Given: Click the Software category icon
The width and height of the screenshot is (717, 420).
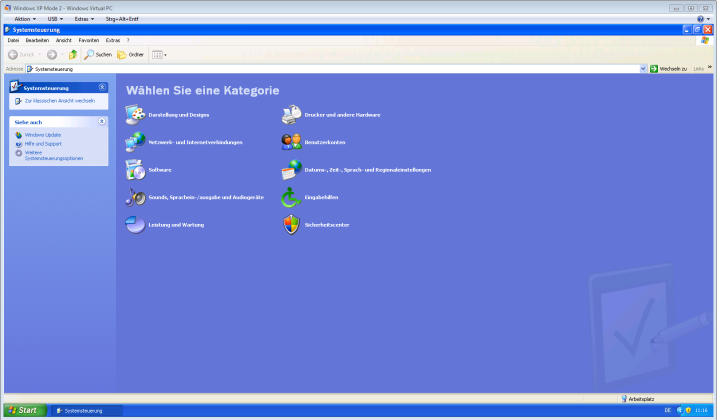Looking at the screenshot, I should 135,170.
